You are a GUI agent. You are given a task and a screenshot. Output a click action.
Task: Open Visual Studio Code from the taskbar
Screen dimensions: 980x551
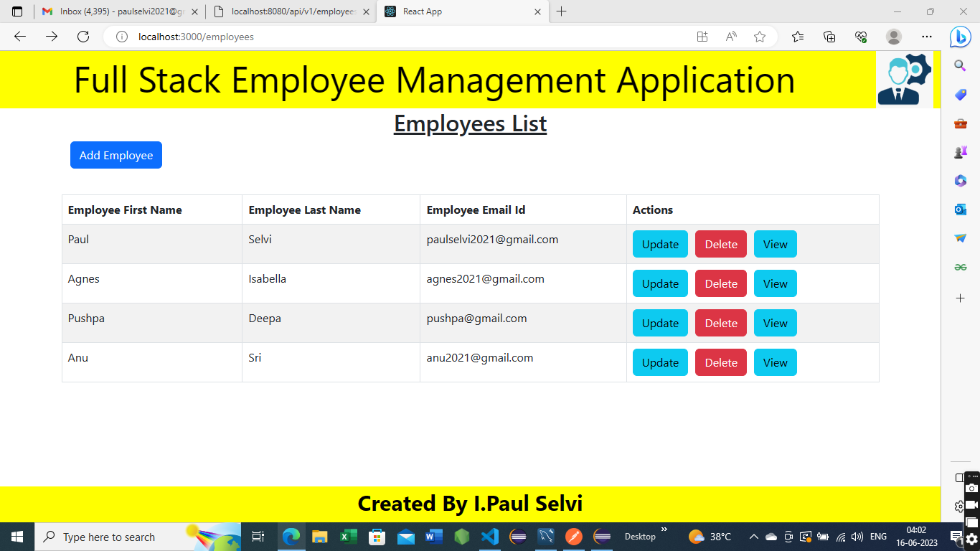[489, 537]
